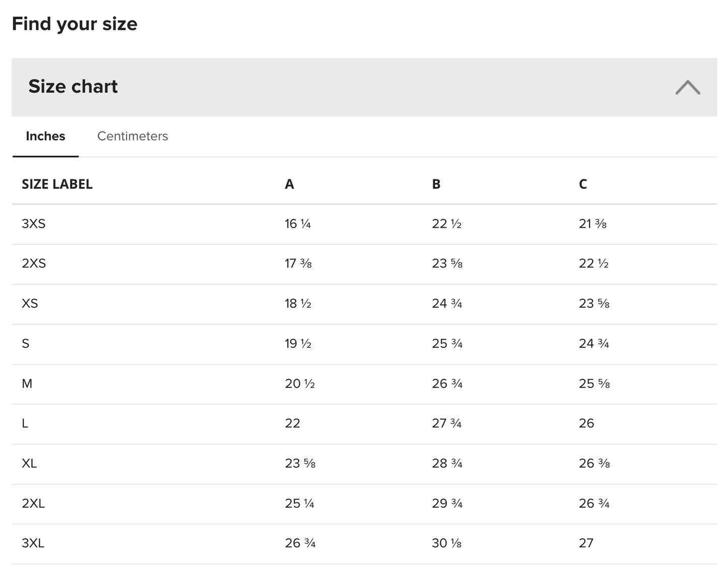Screen dimensions: 728x587
Task: Click the Find your size heading
Action: click(x=75, y=24)
